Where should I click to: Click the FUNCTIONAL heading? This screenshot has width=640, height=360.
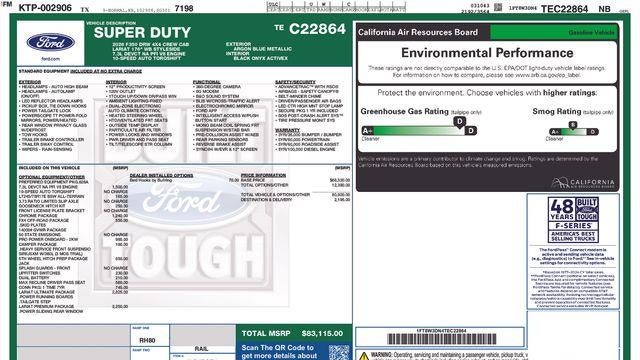point(207,82)
